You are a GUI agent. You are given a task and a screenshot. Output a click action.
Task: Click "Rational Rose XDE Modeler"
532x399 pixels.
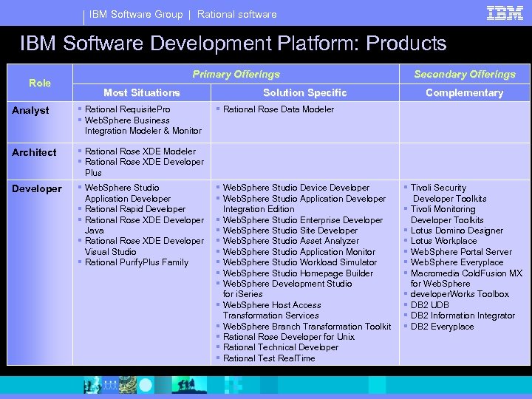(140, 151)
